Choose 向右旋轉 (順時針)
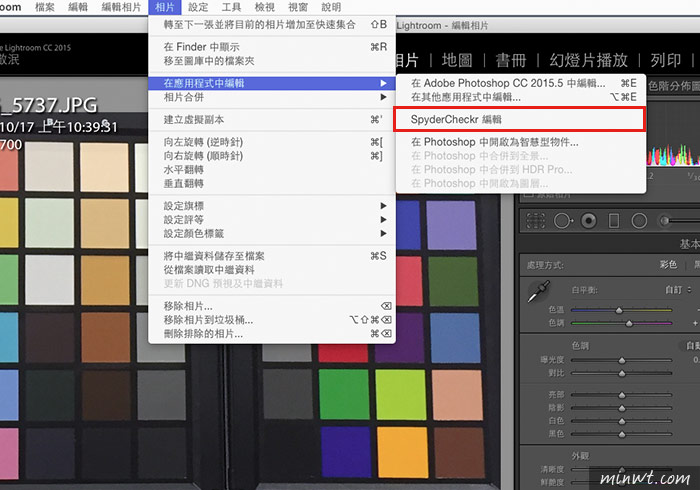Screen dimensions: 700x490 point(272,156)
